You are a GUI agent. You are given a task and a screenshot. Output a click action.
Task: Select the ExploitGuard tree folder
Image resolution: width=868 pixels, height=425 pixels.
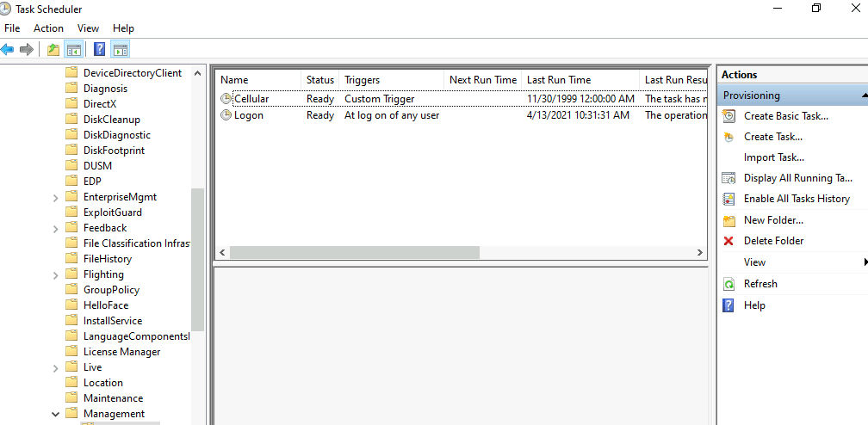(x=112, y=212)
